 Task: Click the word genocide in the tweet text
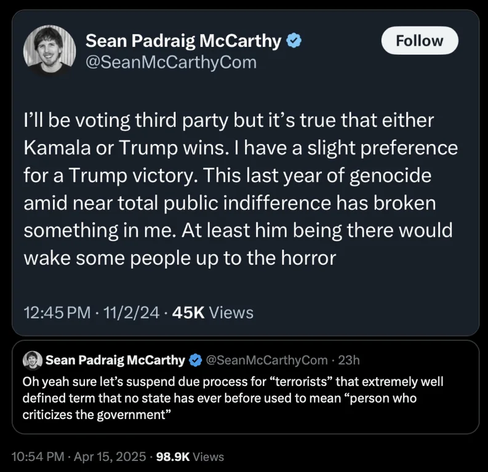click(390, 176)
